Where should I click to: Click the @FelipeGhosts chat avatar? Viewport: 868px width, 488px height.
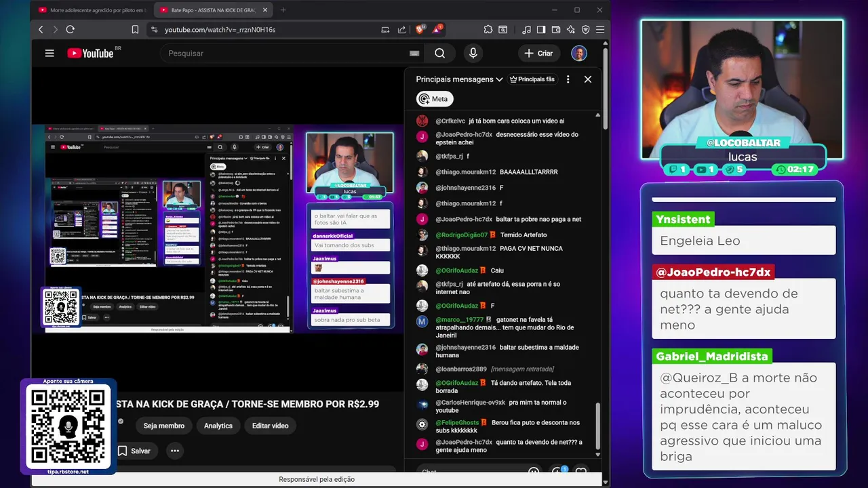tap(422, 425)
